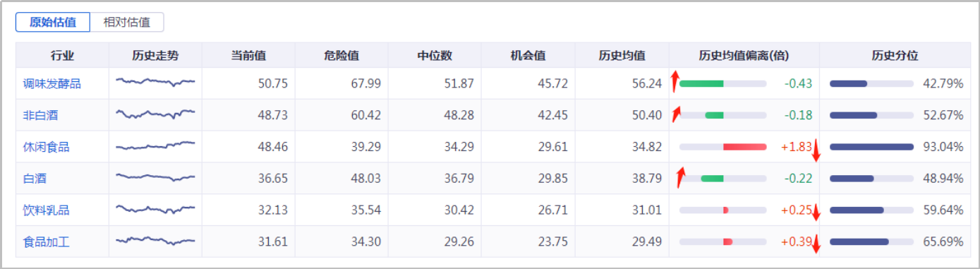The image size is (980, 269).
Task: Click the 历史均值偏离(倍) column header
Action: click(x=744, y=56)
